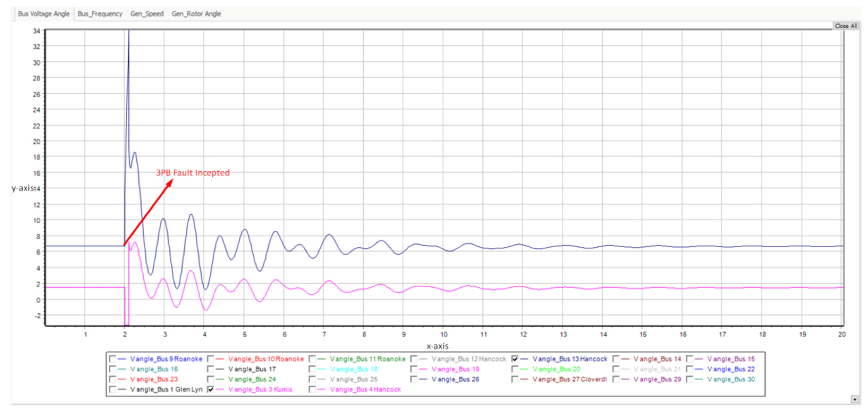
Task: Check the Vangle_Bus 30 checkbox
Action: tap(690, 379)
